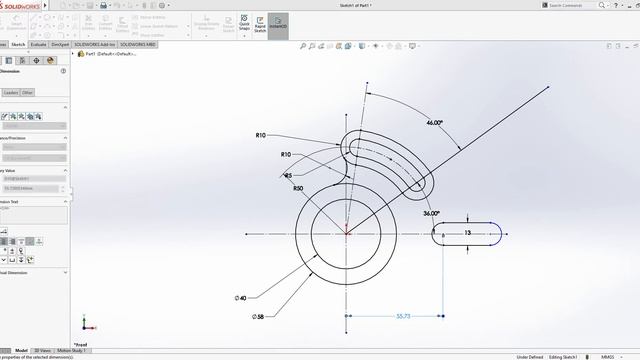Click the dimension value input field

click(x=31, y=189)
